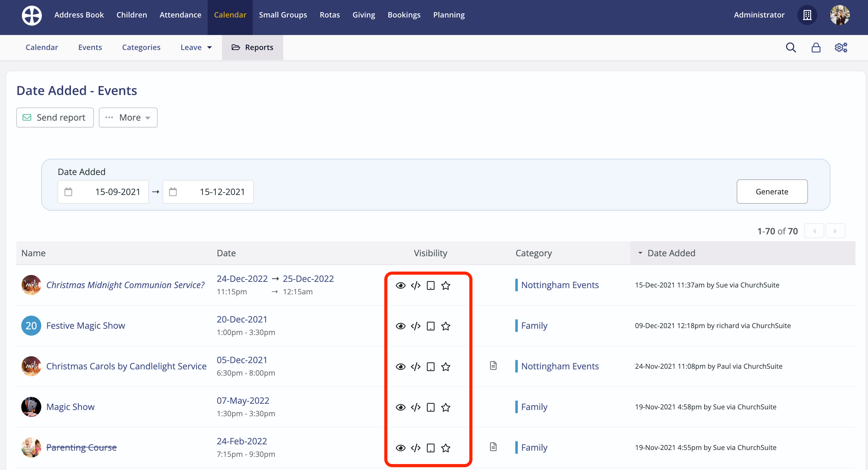Image resolution: width=868 pixels, height=470 pixels.
Task: Open the Small Groups module
Action: pyautogui.click(x=283, y=15)
